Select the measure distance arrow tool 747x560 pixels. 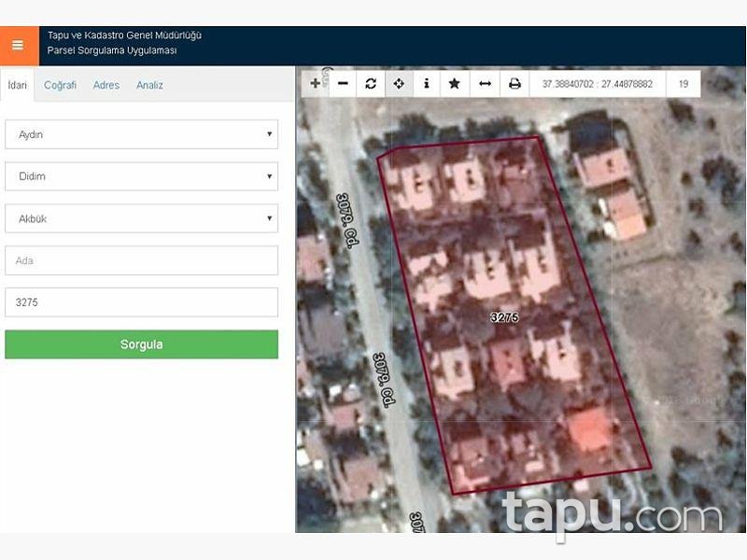click(482, 84)
